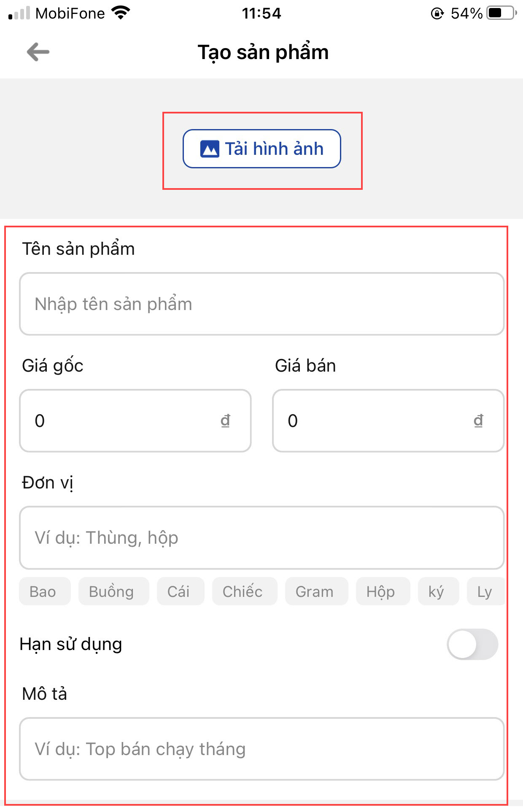Screen dimensions: 523x812
Task: Tap the đ currency symbol in Giá bán
Action: [x=478, y=421]
